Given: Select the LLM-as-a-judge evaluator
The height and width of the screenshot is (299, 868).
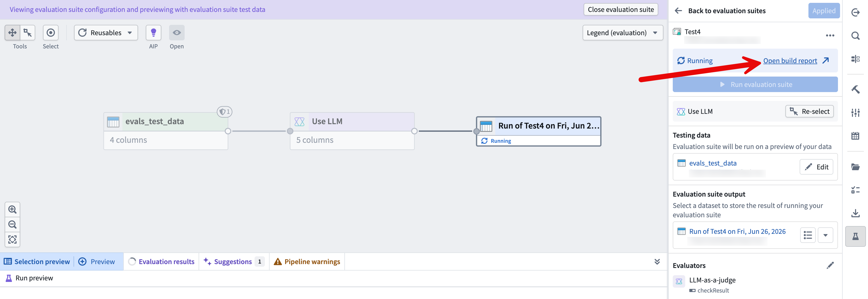Looking at the screenshot, I should pos(712,280).
